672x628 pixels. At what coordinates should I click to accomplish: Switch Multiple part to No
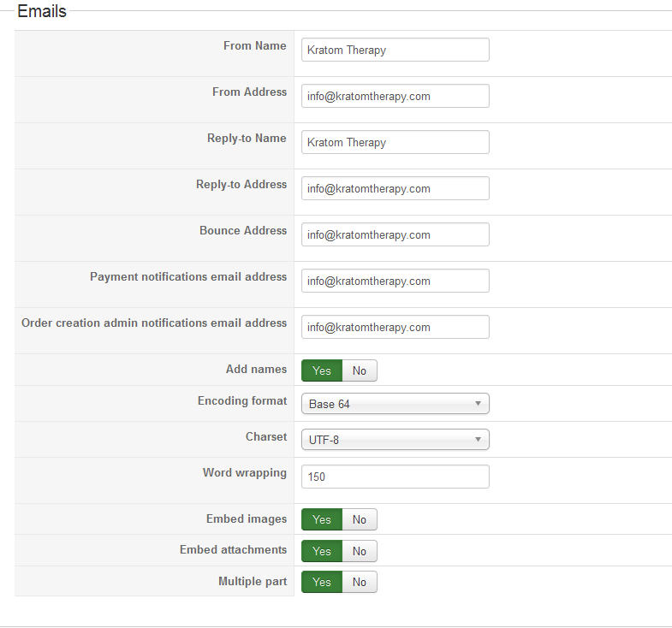[360, 582]
